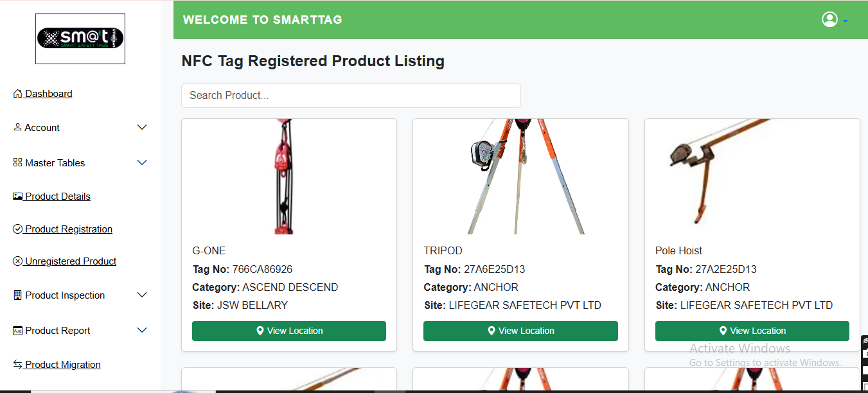Focus the Search Product input field
The image size is (868, 393).
351,96
